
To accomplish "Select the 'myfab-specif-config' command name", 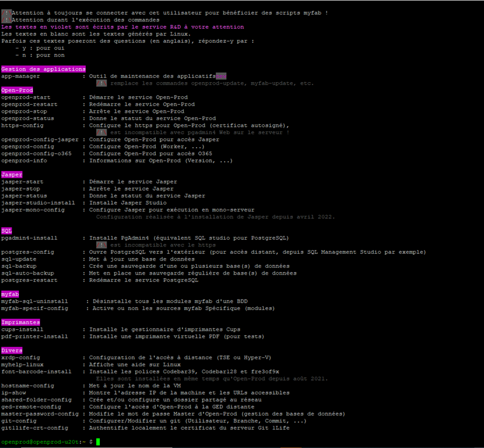I will click(34, 308).
